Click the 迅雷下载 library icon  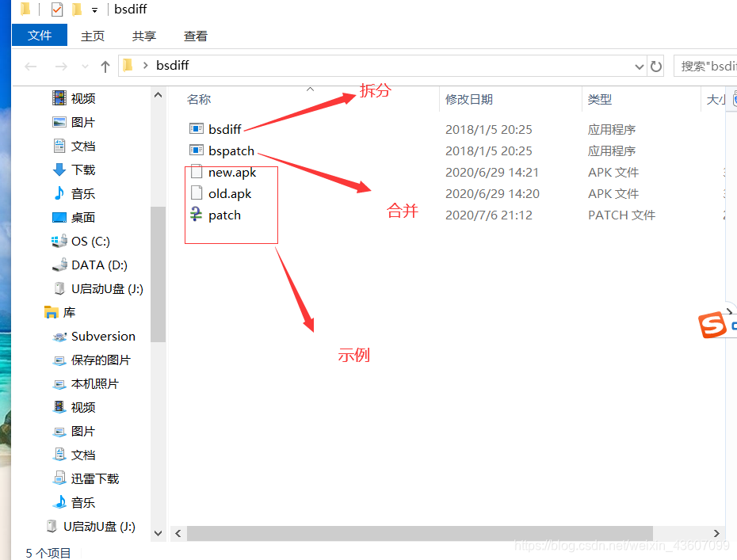click(x=59, y=478)
